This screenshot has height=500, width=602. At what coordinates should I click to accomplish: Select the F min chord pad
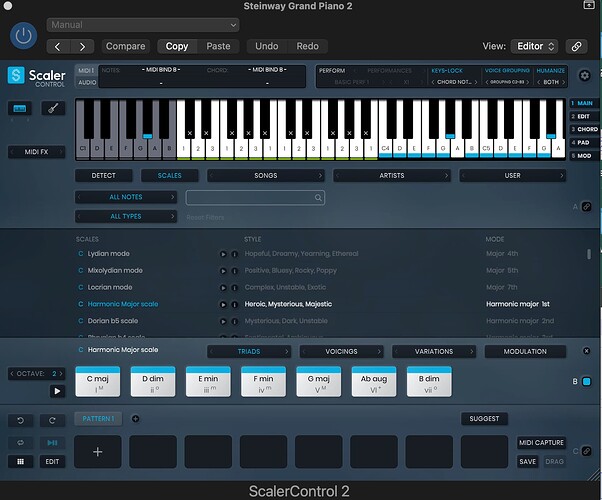(263, 383)
